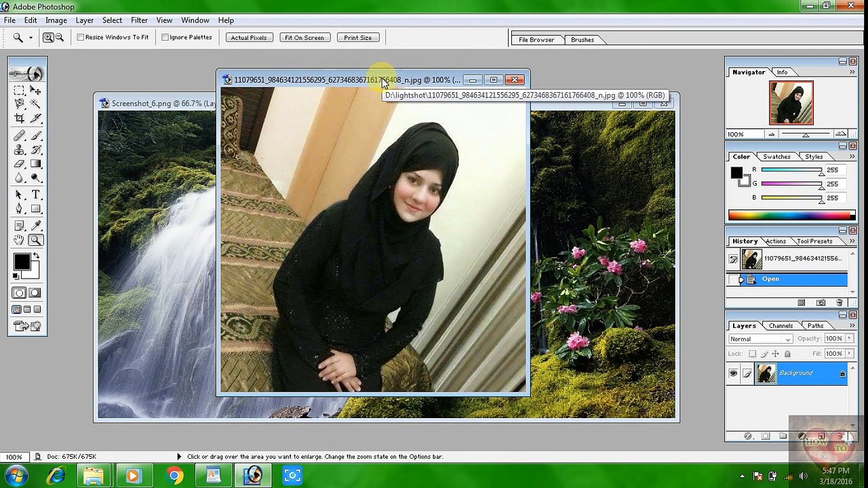Image resolution: width=868 pixels, height=488 pixels.
Task: Expand Color panel options menu
Action: tap(852, 156)
